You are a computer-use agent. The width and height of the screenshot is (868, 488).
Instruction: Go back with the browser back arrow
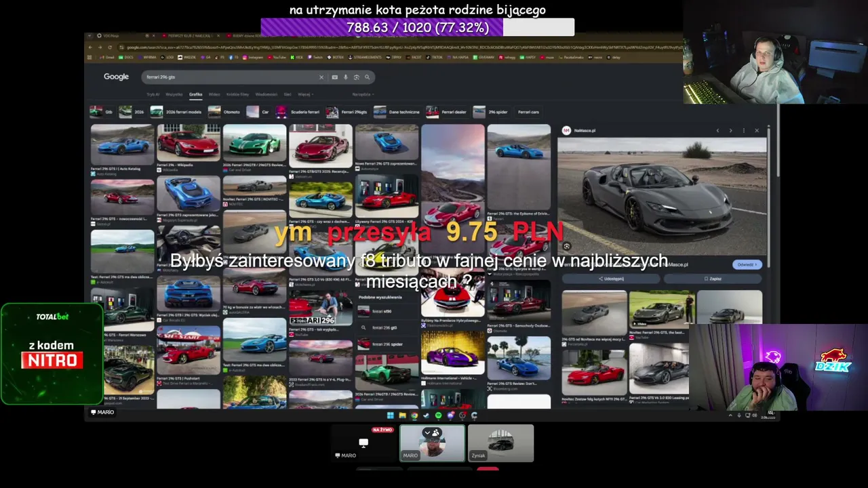[x=91, y=47]
